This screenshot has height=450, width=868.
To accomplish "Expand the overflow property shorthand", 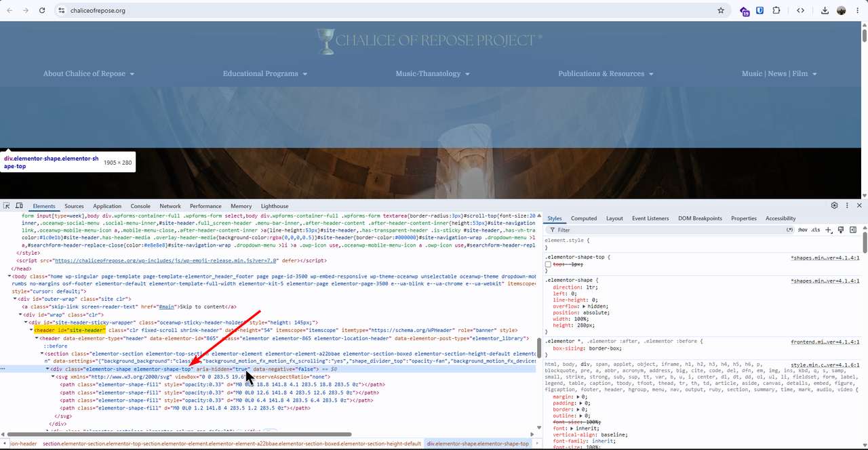I will [x=585, y=306].
